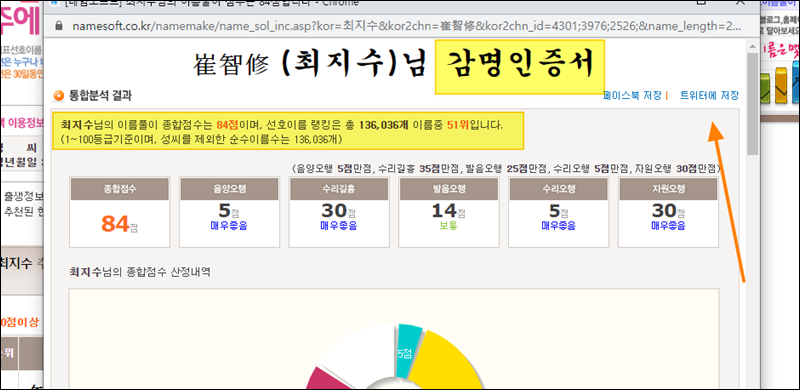Click the popup vertical scrollbar thumb

[x=752, y=105]
